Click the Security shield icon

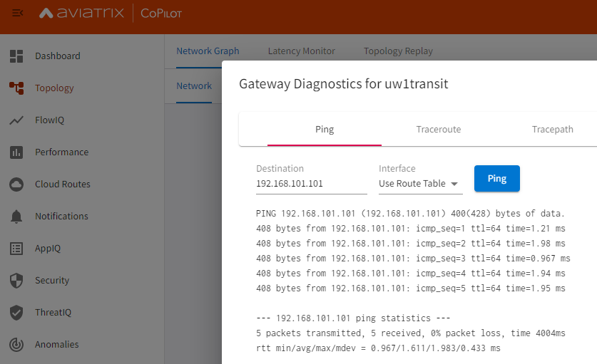pyautogui.click(x=16, y=281)
